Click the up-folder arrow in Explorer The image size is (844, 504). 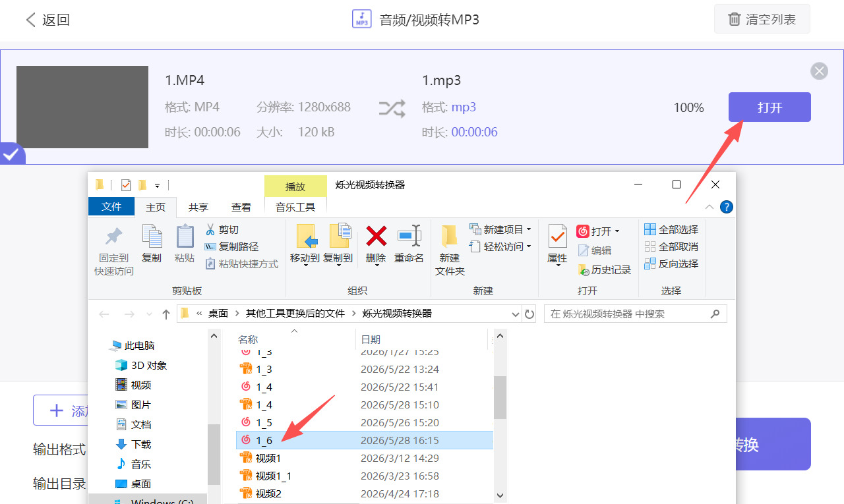[166, 314]
